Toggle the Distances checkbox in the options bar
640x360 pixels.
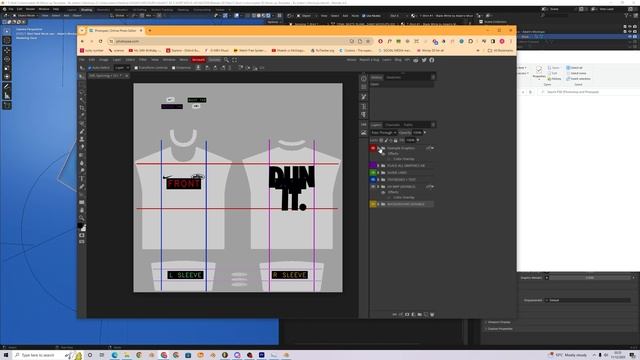coord(173,68)
